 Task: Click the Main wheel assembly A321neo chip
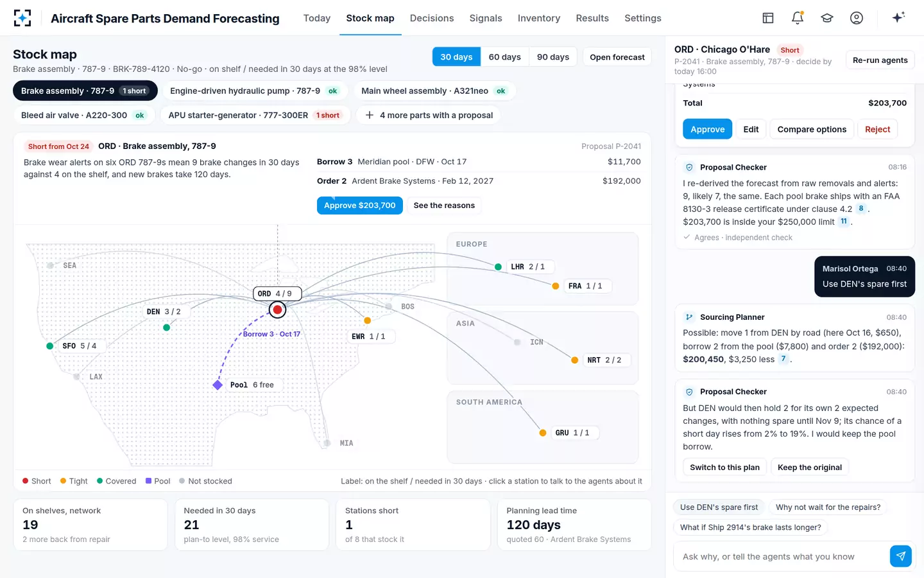pos(434,91)
